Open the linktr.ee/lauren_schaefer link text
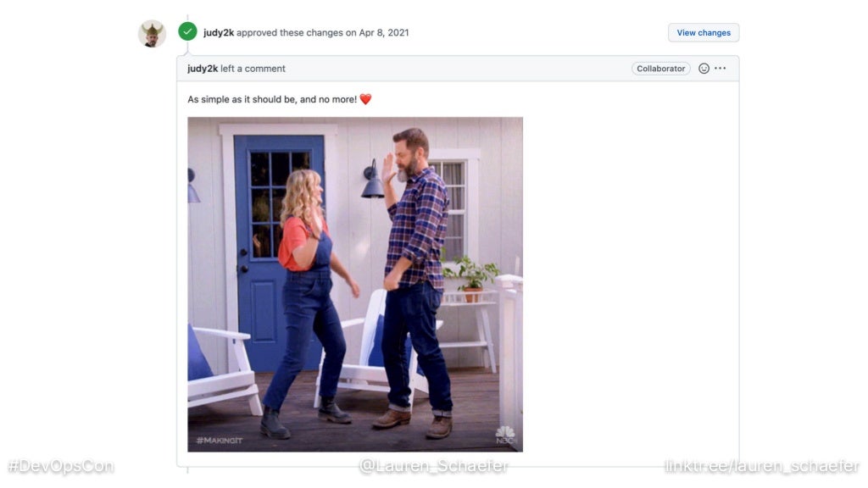 pyautogui.click(x=762, y=466)
